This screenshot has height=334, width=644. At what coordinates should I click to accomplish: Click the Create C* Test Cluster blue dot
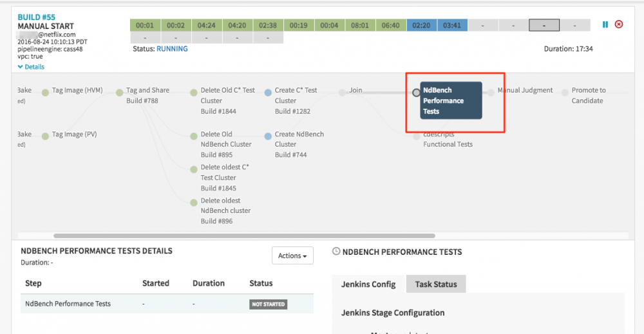pyautogui.click(x=268, y=93)
